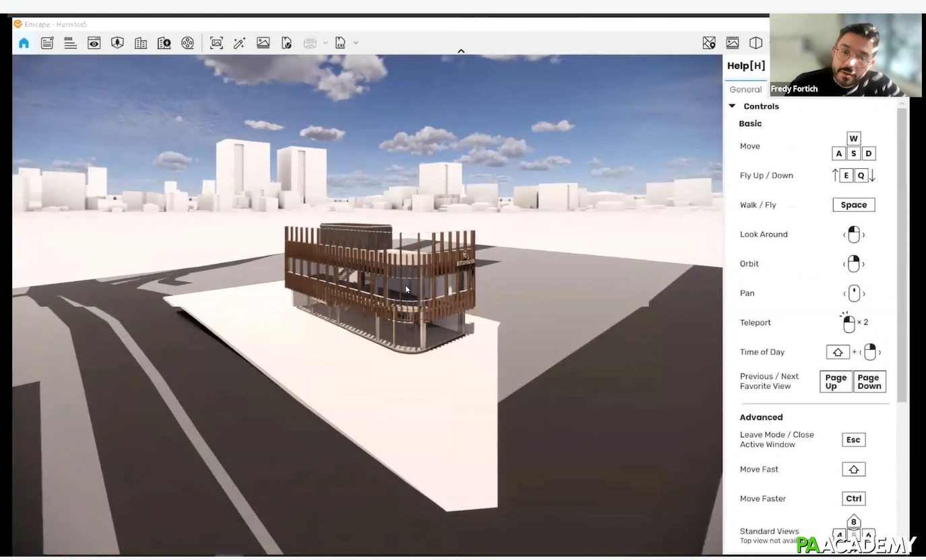The height and width of the screenshot is (560, 926).
Task: Click the orthographic view cube icon
Action: pyautogui.click(x=755, y=42)
